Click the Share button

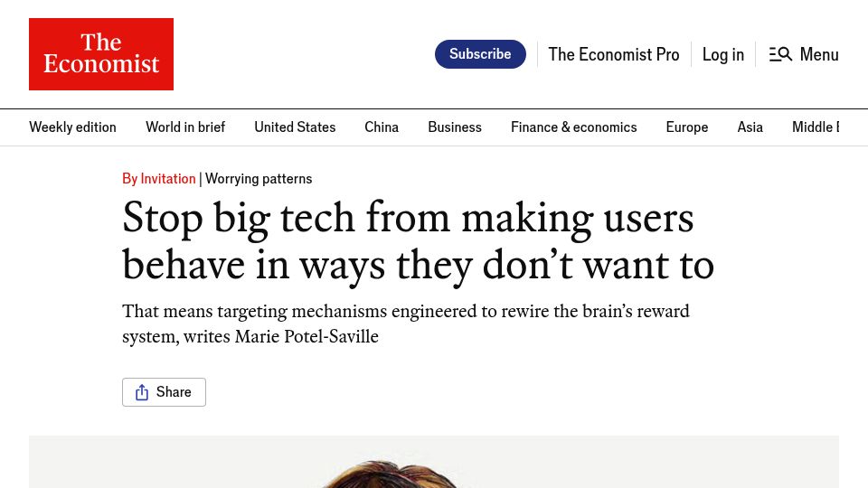164,392
